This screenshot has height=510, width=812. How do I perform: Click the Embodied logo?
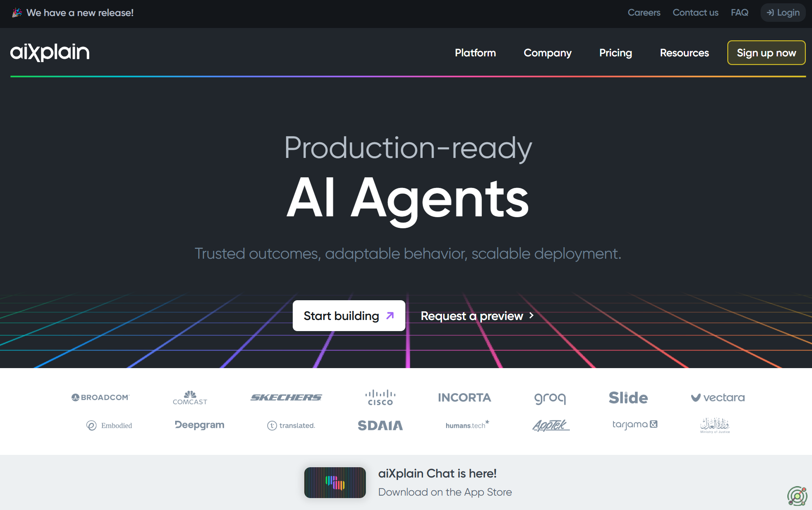(109, 425)
